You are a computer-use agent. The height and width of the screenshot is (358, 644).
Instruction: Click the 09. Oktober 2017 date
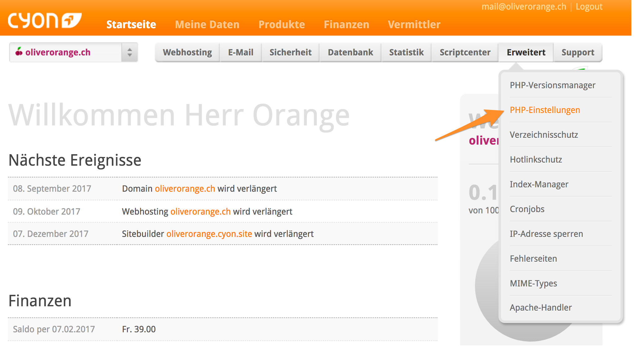46,212
